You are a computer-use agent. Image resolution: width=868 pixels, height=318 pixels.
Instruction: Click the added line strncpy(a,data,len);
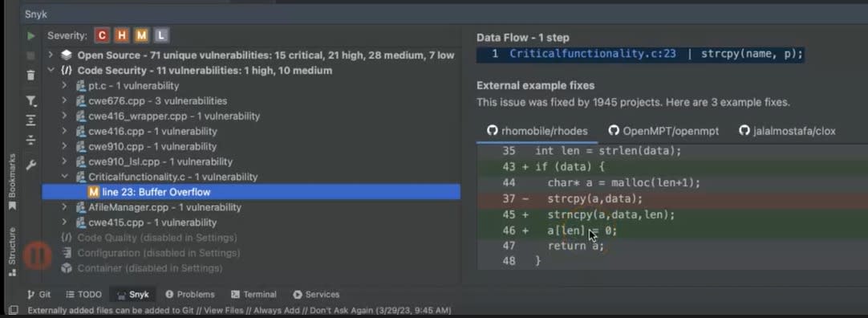click(x=611, y=214)
